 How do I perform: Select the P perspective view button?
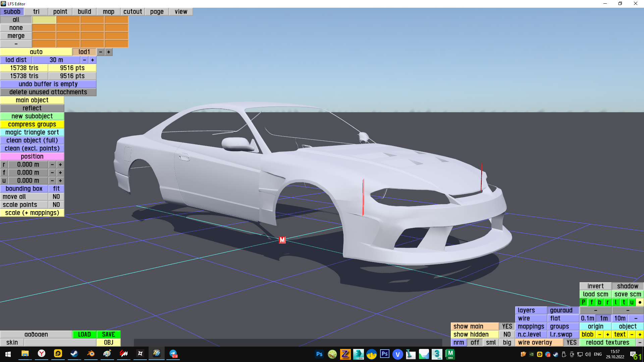click(584, 302)
